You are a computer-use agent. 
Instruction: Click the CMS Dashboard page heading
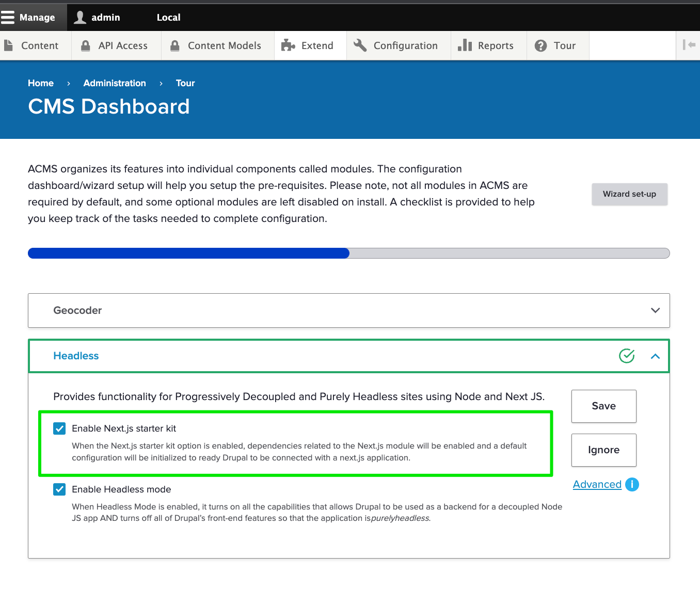(109, 106)
